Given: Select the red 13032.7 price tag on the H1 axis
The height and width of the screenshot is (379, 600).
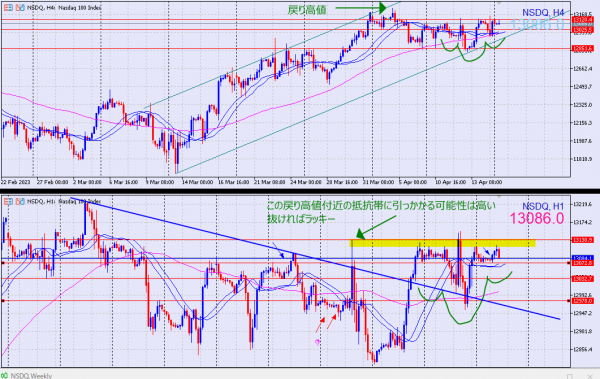Looking at the screenshot, I should click(x=583, y=279).
